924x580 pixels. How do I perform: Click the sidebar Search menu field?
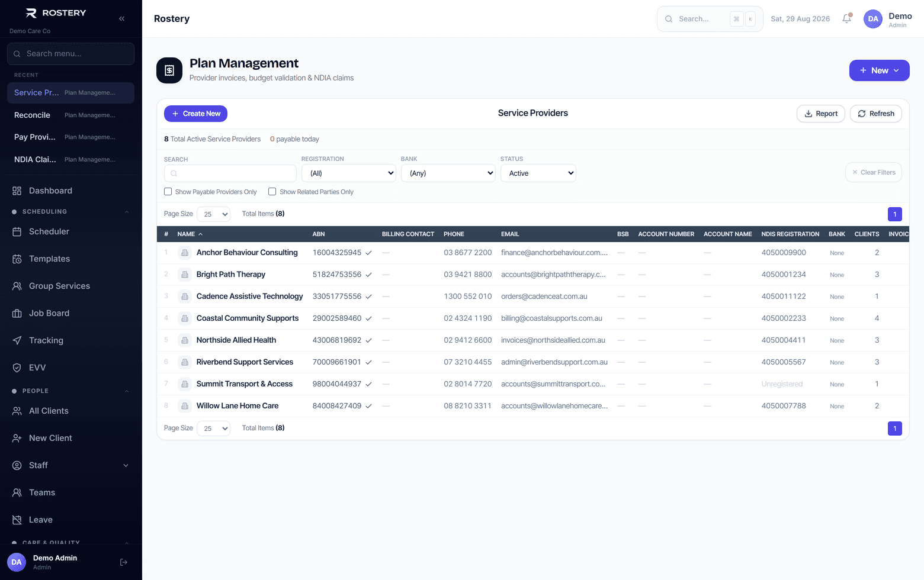(x=71, y=54)
